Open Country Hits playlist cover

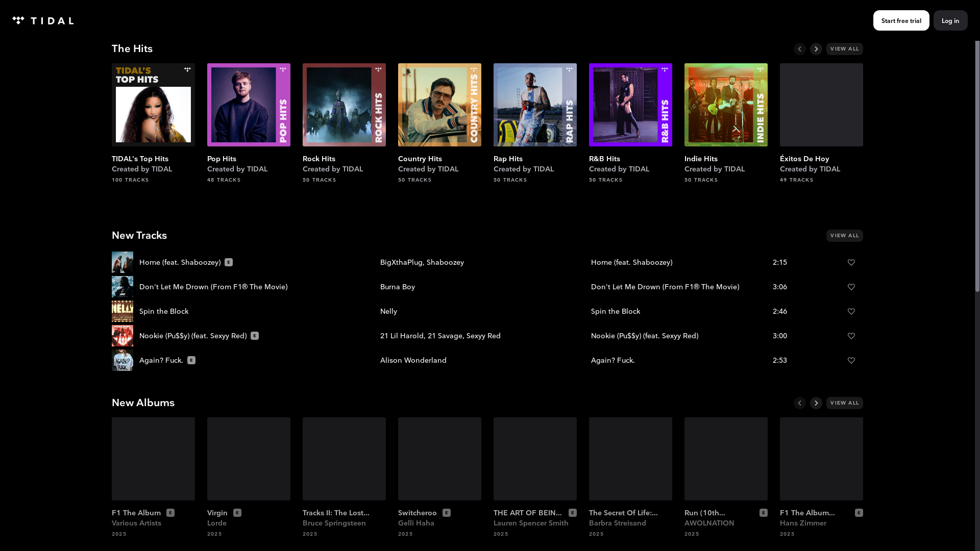[439, 105]
